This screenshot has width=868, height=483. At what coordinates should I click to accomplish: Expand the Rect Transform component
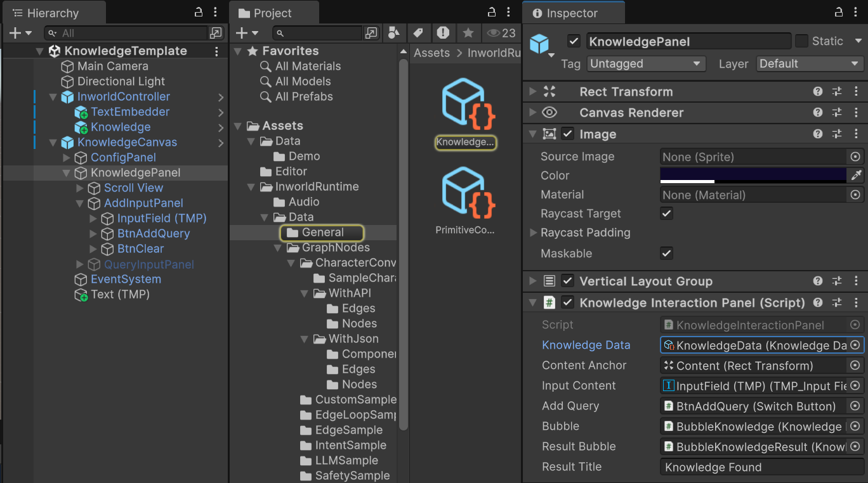pos(533,92)
